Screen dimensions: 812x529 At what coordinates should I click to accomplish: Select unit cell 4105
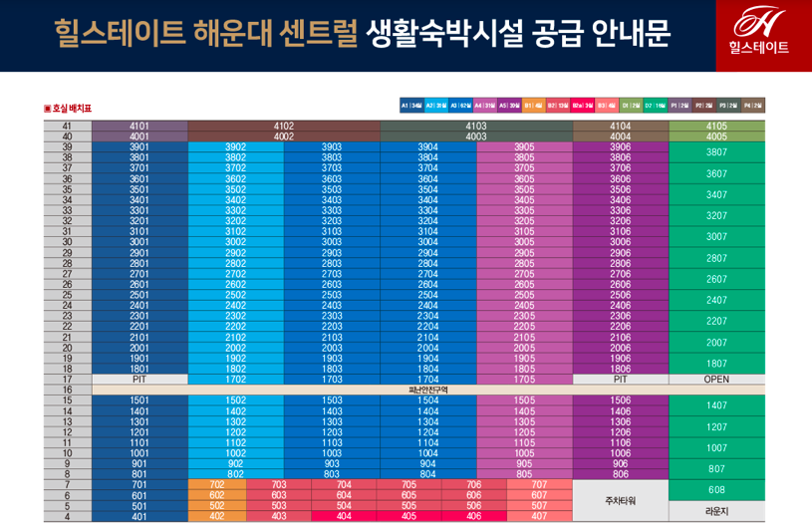point(716,126)
